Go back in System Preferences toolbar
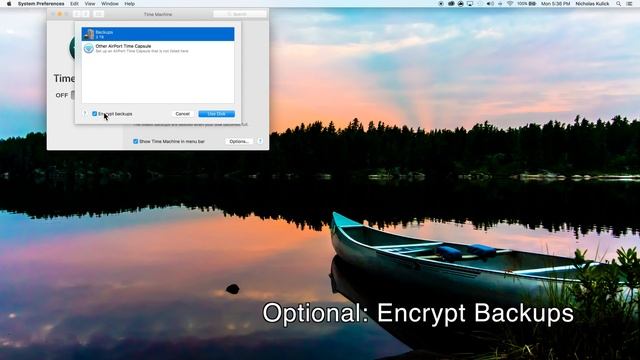 click(77, 14)
